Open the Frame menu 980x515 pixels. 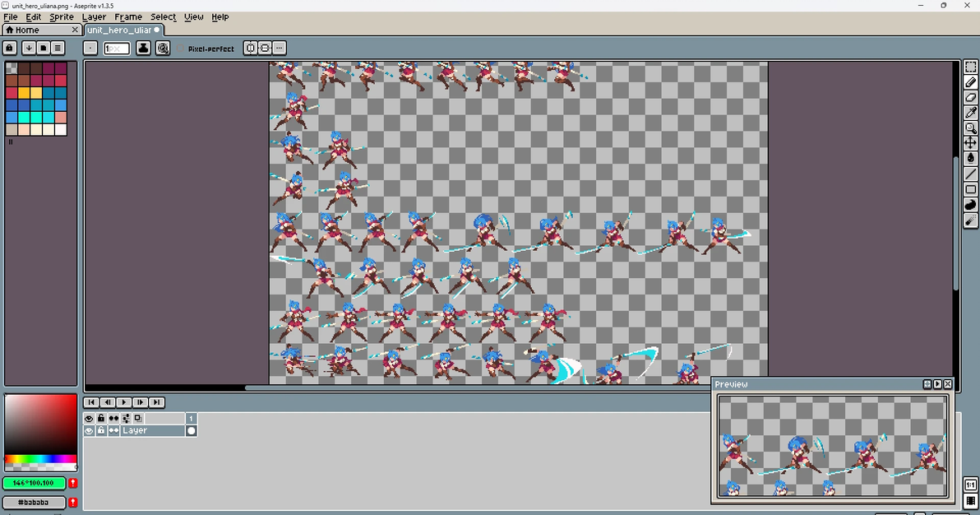tap(128, 17)
